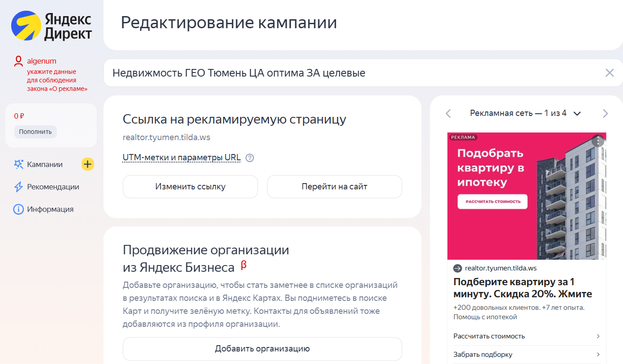The image size is (623, 364).
Task: Click the Кампании sparkle icon
Action: [x=18, y=164]
